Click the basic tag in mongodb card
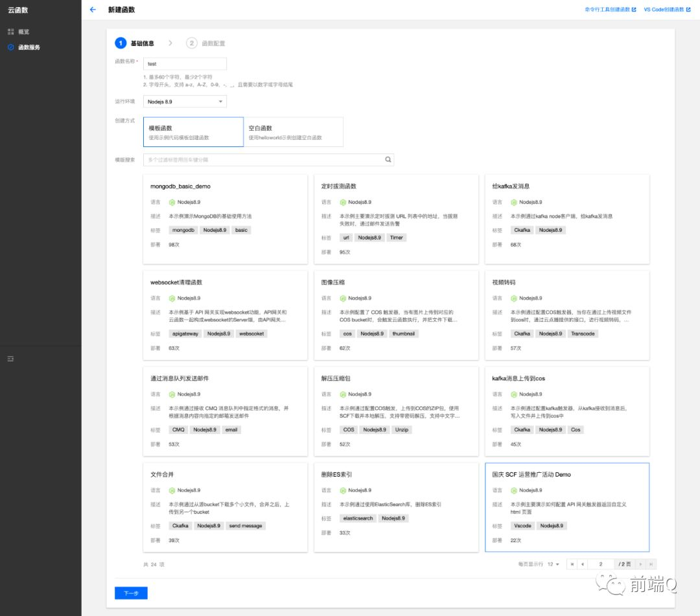 point(242,230)
